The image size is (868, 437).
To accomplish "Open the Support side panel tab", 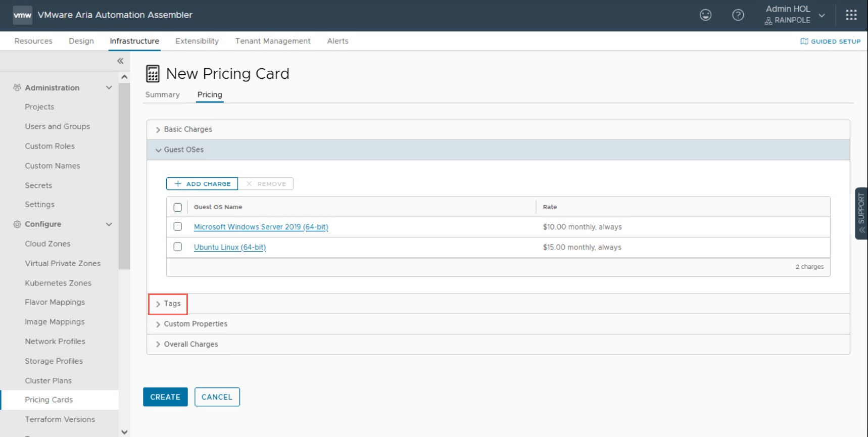I will (861, 213).
